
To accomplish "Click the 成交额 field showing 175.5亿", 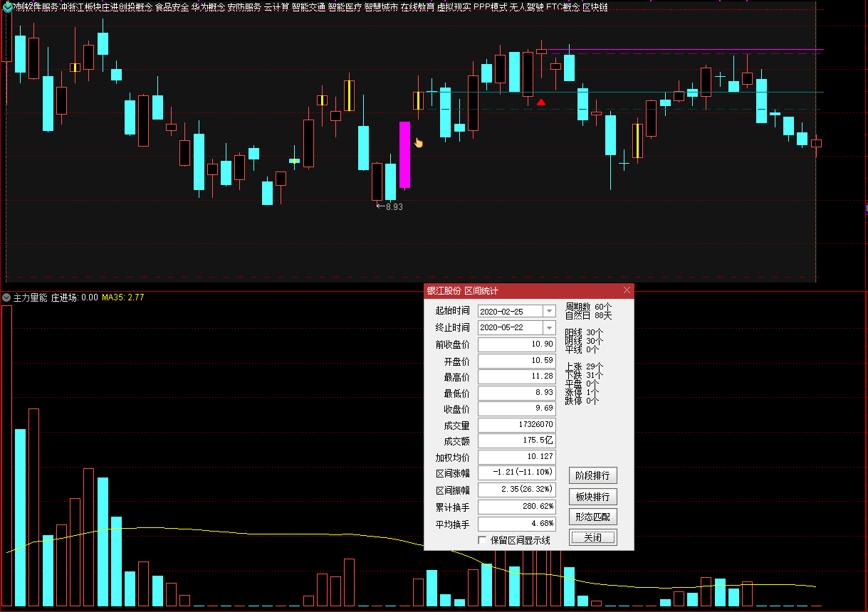I will (x=517, y=441).
